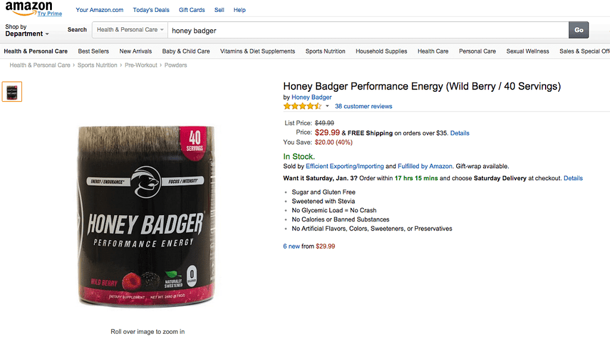Screen dimensions: 610x364
Task: Open the 6 new offers link
Action: click(x=292, y=246)
